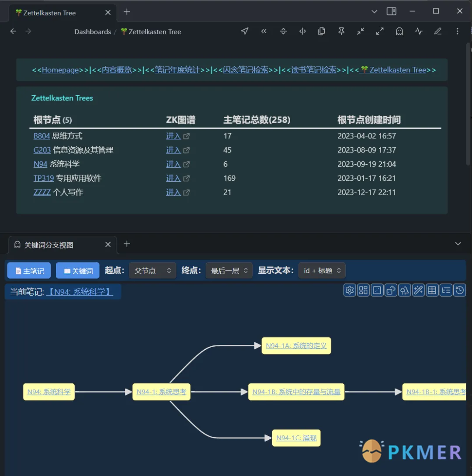
Task: Open graph view settings via the gear icon
Action: 349,290
